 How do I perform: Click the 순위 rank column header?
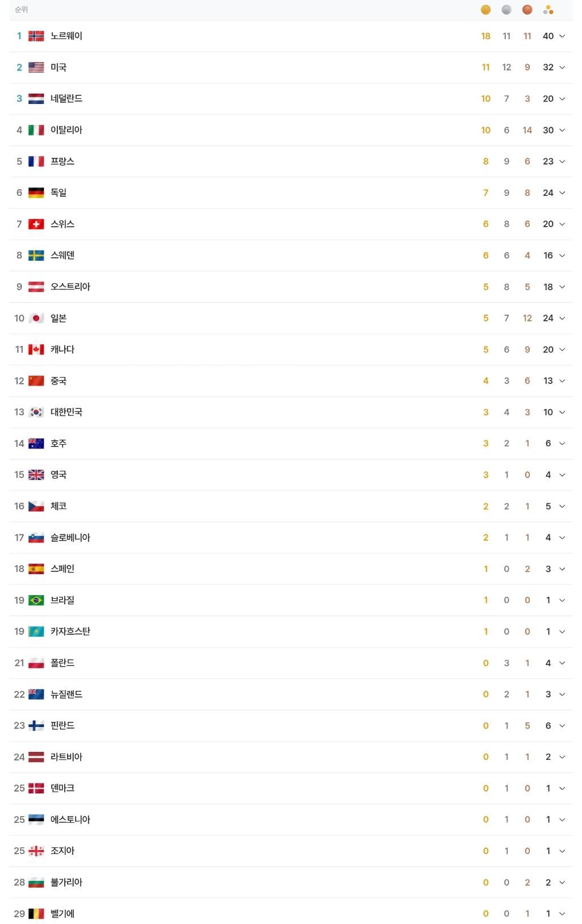22,10
